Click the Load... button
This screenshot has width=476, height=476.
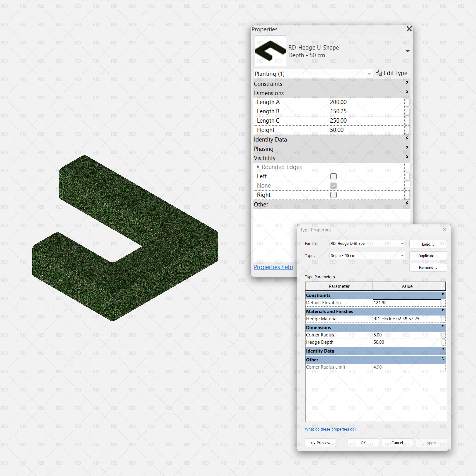pos(428,244)
